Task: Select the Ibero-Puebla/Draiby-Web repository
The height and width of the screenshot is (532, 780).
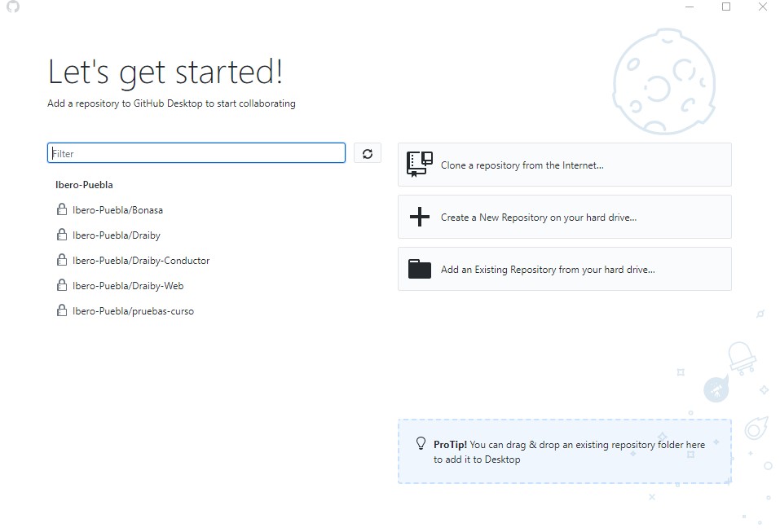Action: 214,286
